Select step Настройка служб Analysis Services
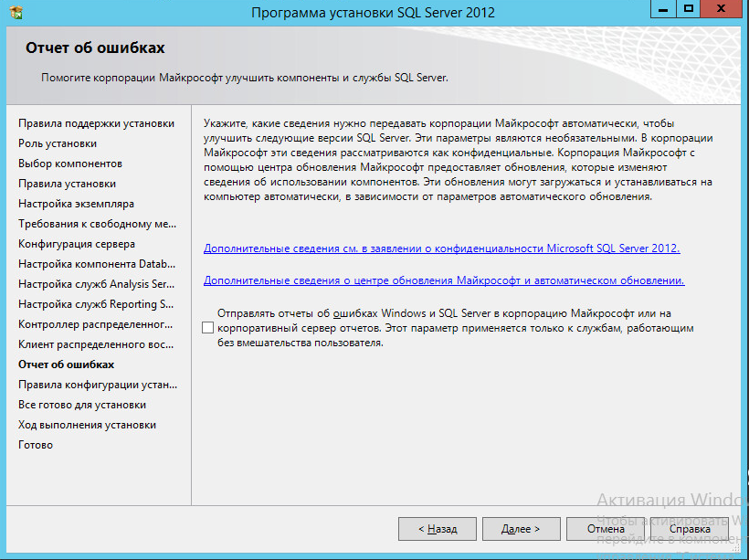The image size is (749, 560). 97,284
